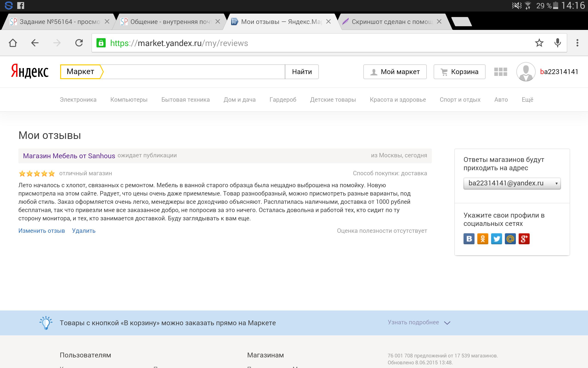Close the Задание №56164 tab

(x=107, y=21)
